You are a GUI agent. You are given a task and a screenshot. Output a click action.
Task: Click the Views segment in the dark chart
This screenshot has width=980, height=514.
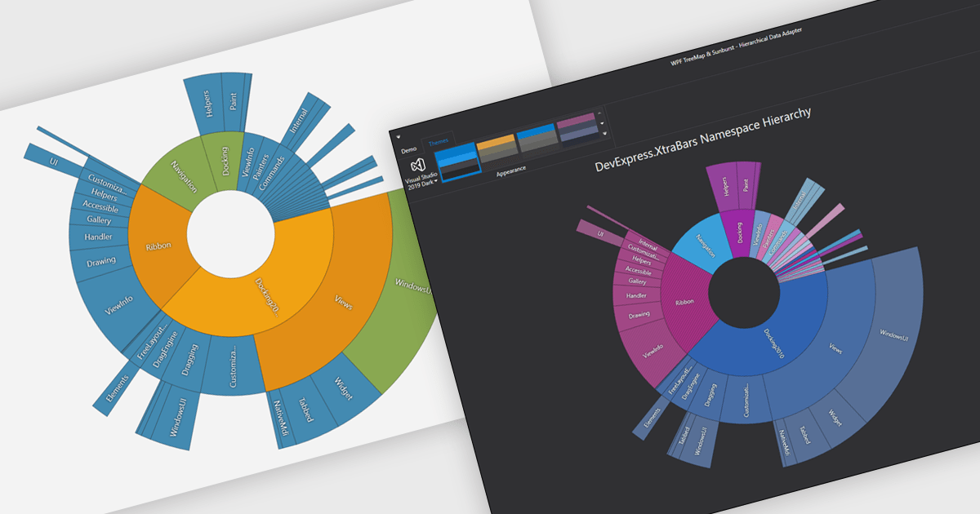coord(835,347)
